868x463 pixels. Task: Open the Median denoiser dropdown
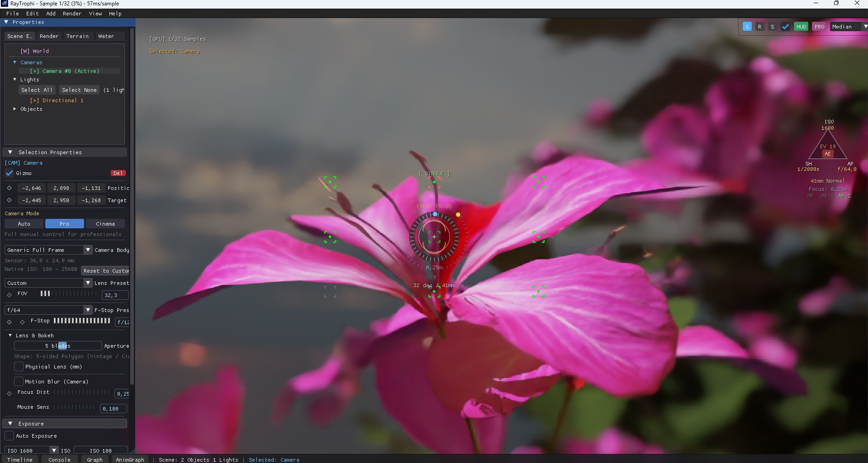(x=847, y=26)
